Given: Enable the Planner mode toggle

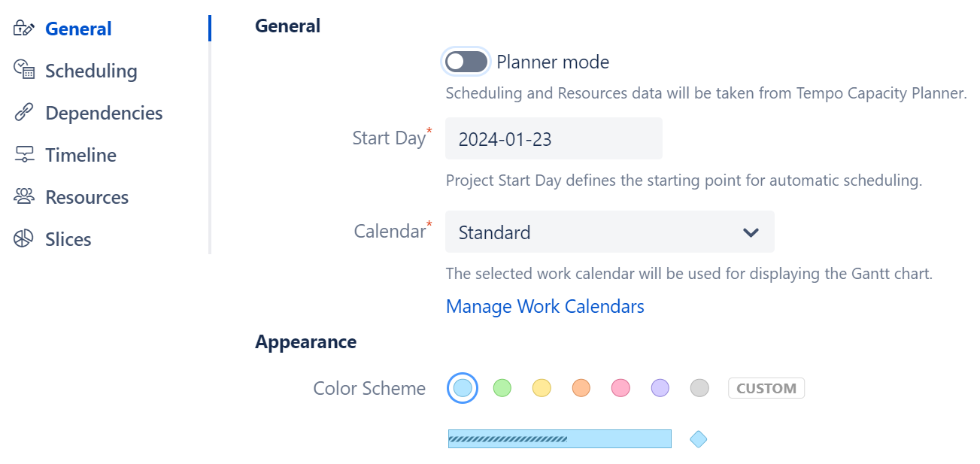Looking at the screenshot, I should (466, 61).
